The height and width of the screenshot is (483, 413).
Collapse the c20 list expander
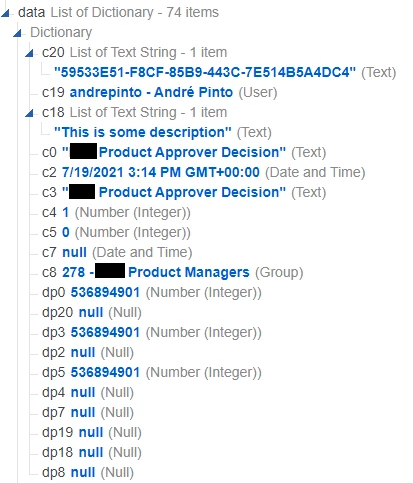[29, 53]
